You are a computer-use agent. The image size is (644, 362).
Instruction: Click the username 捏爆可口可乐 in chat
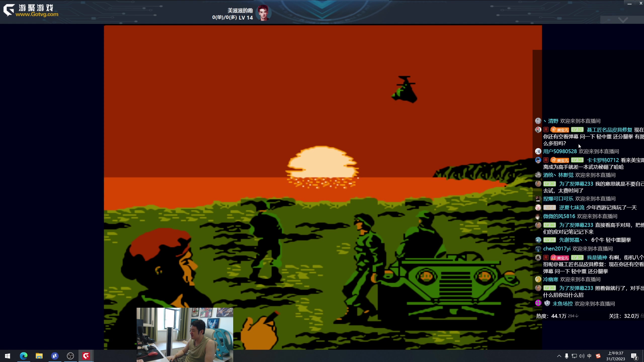tap(558, 199)
